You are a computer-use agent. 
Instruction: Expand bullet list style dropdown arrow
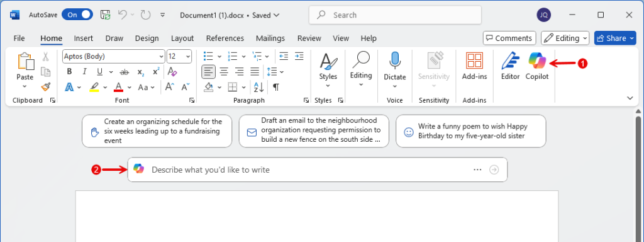pos(219,56)
